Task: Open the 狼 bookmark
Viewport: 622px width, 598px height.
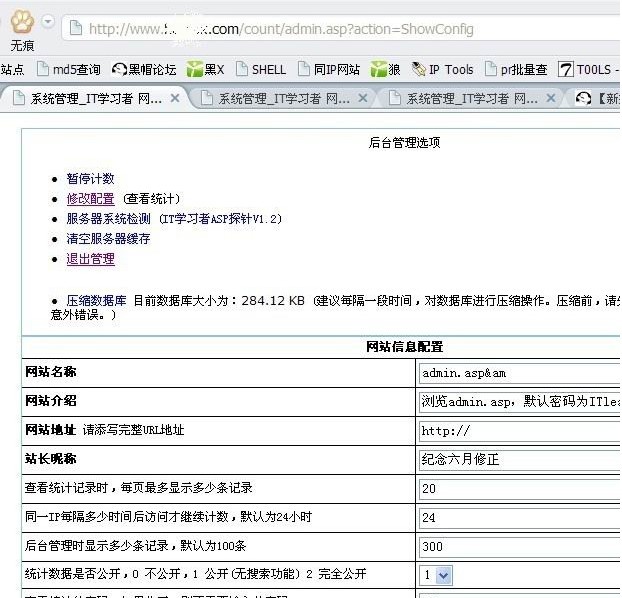Action: coord(386,69)
